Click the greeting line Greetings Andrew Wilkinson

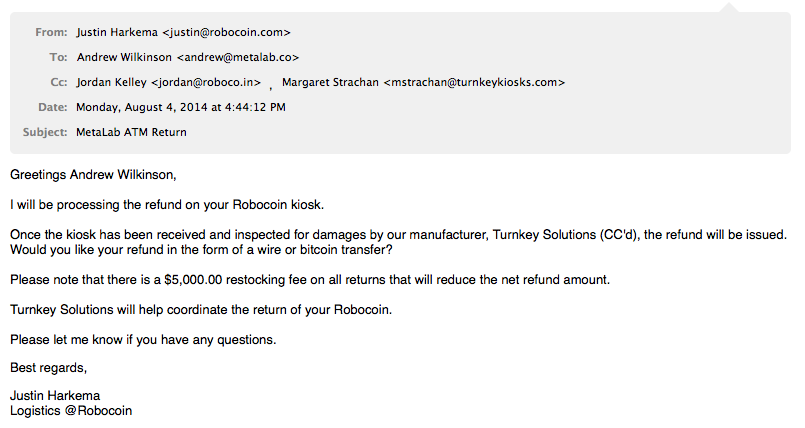pos(93,175)
